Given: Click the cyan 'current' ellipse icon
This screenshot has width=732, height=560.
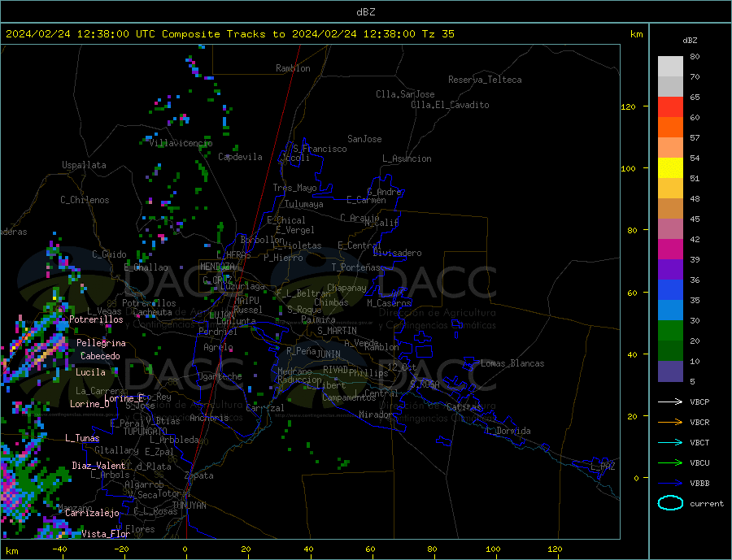Looking at the screenshot, I should coord(670,503).
